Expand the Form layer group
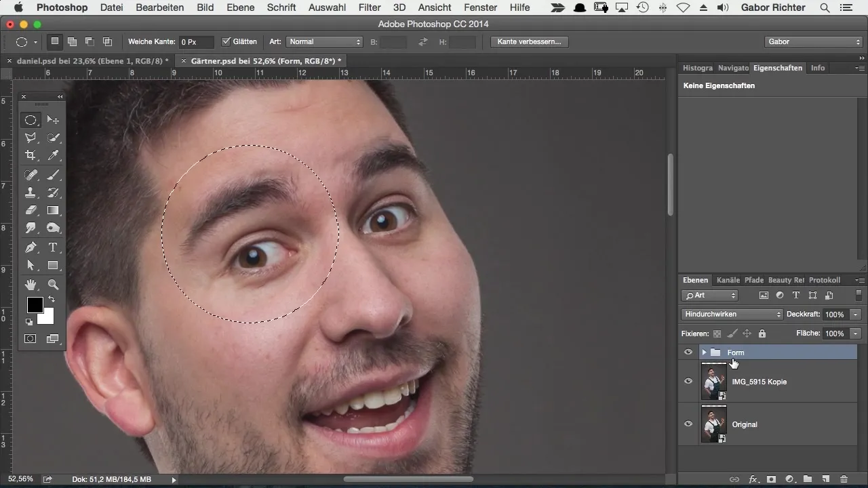The image size is (868, 488). (x=705, y=352)
